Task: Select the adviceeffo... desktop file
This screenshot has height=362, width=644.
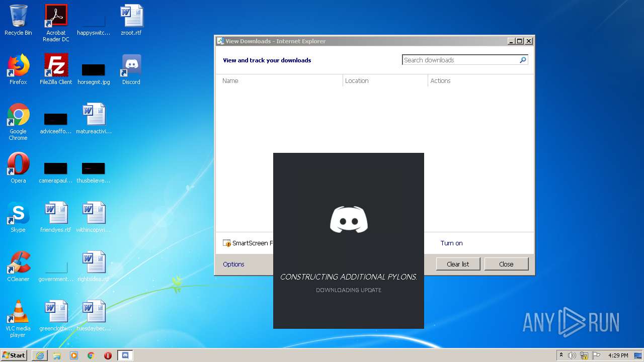Action: point(56,123)
